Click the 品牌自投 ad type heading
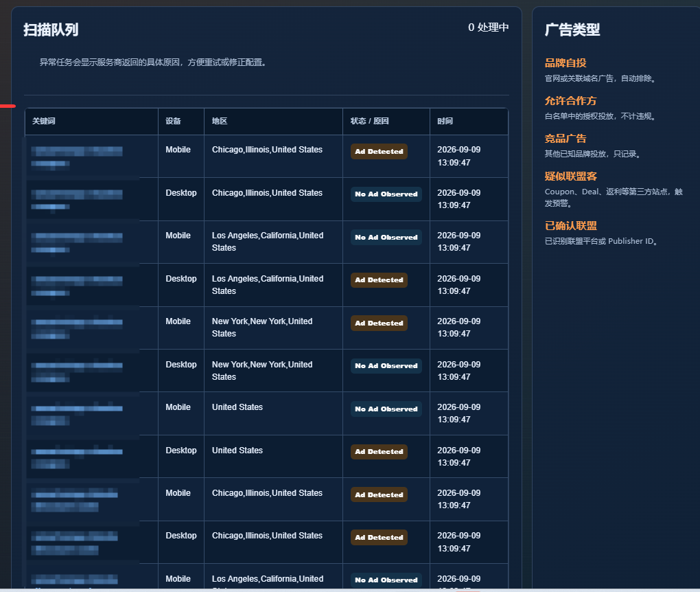This screenshot has width=700, height=592. (x=565, y=63)
